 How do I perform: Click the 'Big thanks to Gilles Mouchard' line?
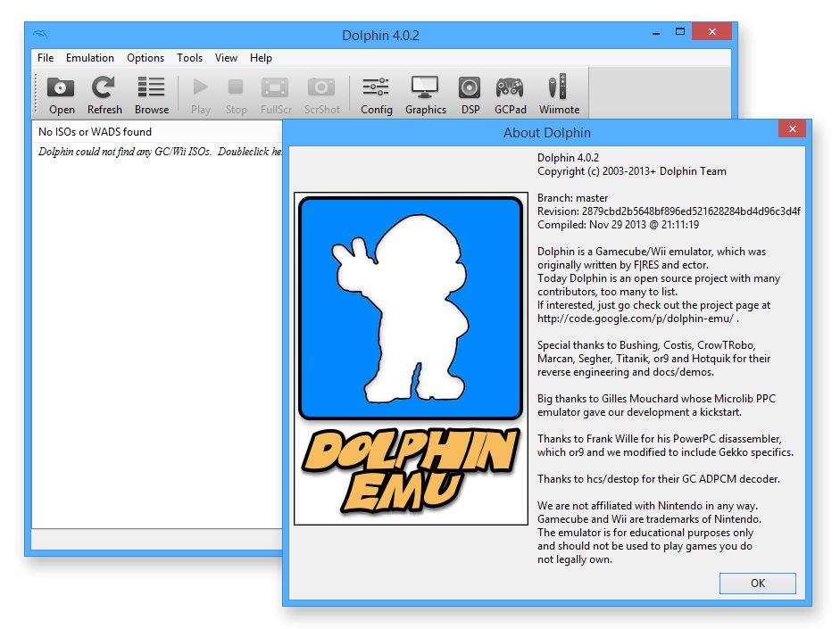tap(656, 399)
